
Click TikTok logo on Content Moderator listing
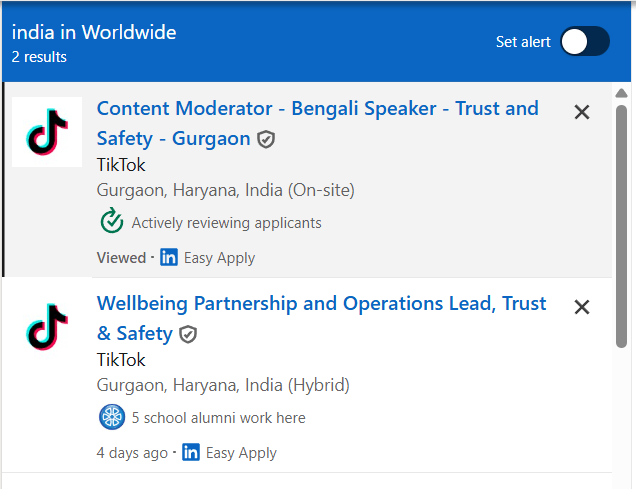[x=47, y=132]
